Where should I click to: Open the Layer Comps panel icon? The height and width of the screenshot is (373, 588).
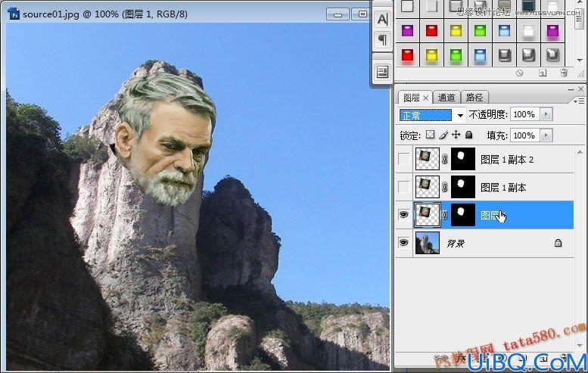[382, 72]
